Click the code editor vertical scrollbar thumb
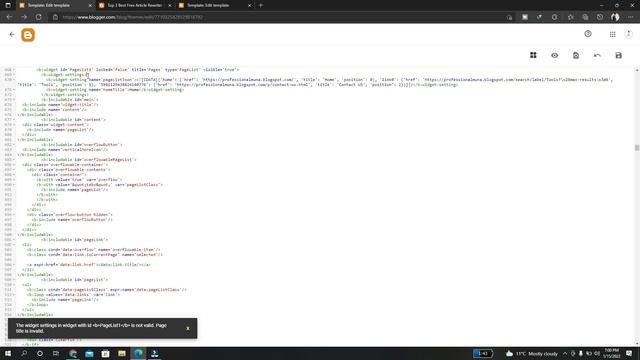The height and width of the screenshot is (360, 640). pos(637,148)
